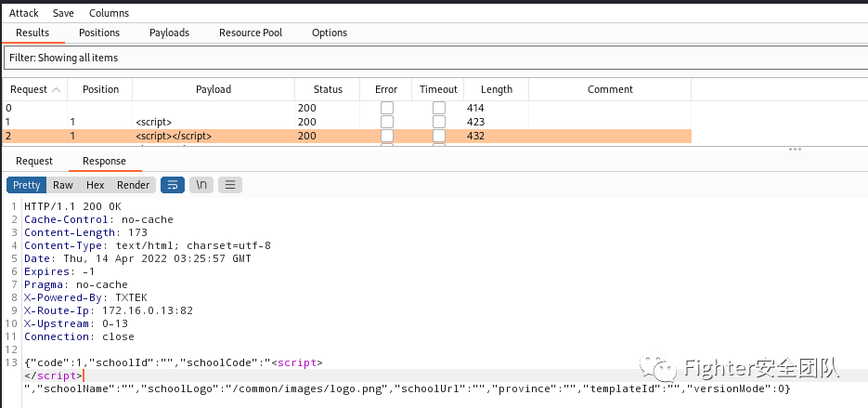The image size is (868, 408).
Task: Open the Columns menu
Action: [x=109, y=13]
